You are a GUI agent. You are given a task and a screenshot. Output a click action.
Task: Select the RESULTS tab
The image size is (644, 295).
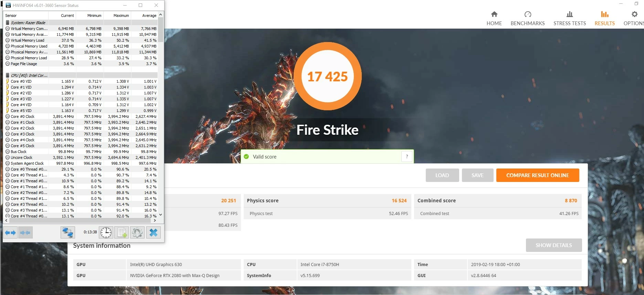[x=605, y=19]
